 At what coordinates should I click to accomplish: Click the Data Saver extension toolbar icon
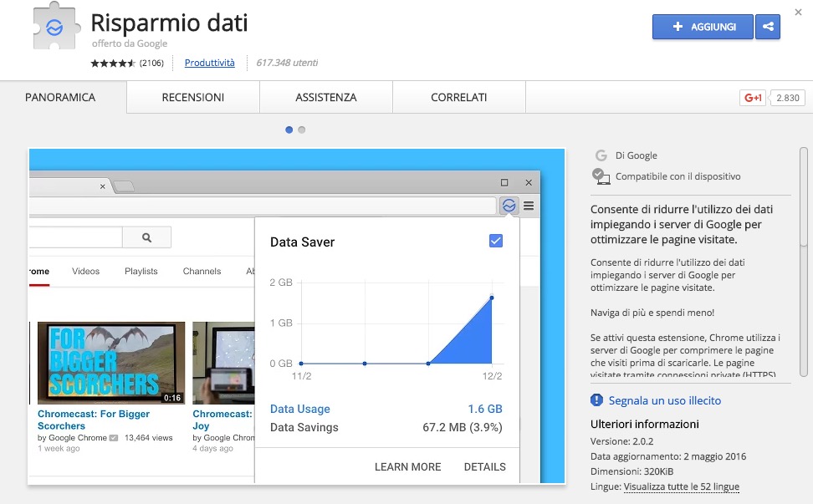click(509, 206)
